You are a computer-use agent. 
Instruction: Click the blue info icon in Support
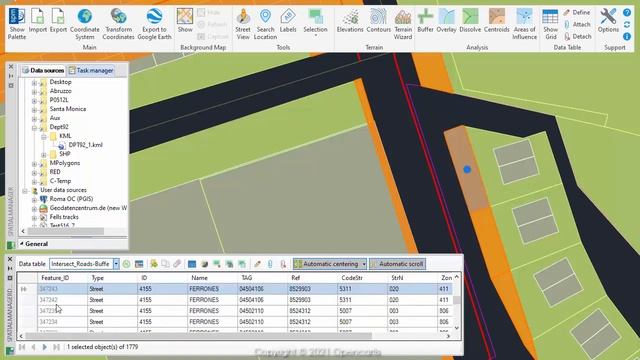pyautogui.click(x=627, y=37)
